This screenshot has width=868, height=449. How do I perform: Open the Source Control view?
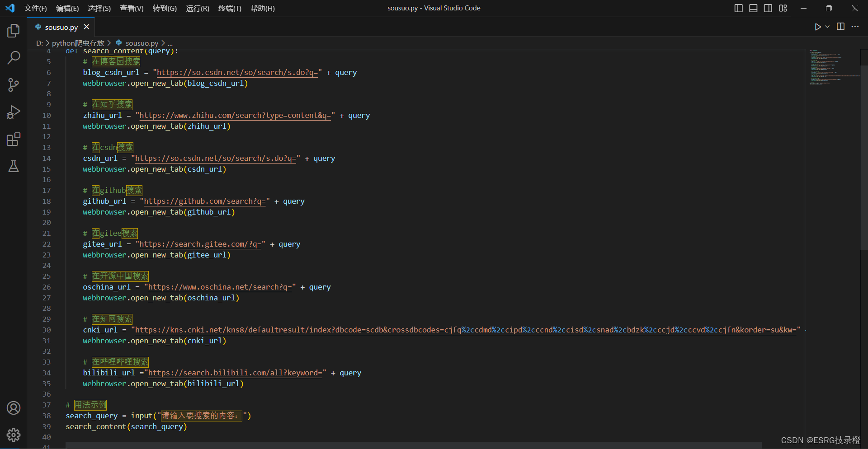pos(14,85)
